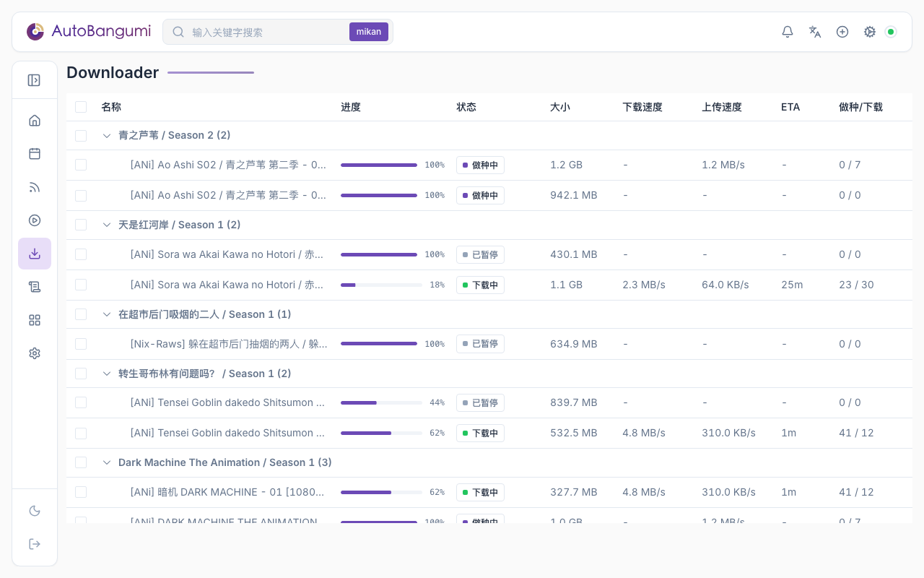The image size is (924, 578).
Task: Sort by the 名称 column header
Action: click(111, 107)
